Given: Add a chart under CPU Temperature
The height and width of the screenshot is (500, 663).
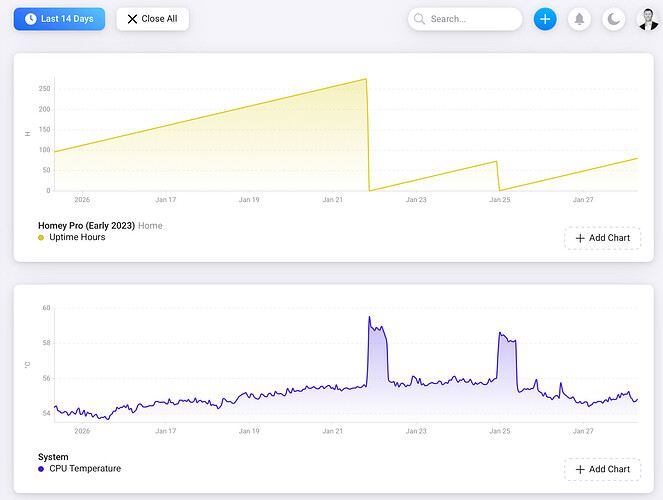Looking at the screenshot, I should click(603, 469).
